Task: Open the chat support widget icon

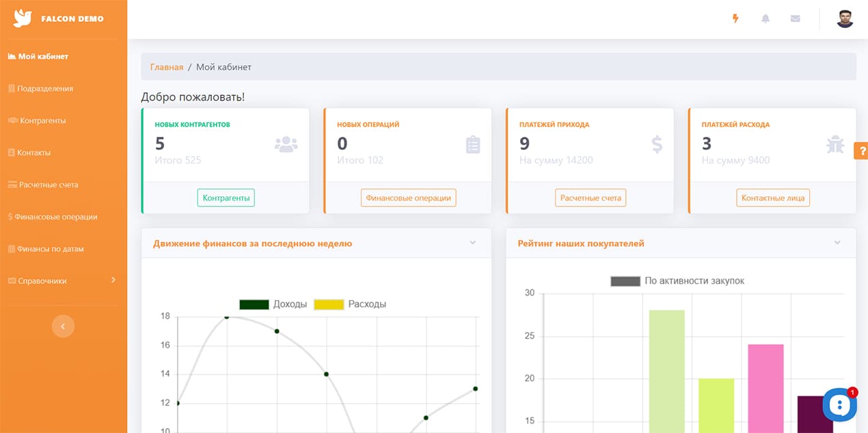Action: (839, 406)
